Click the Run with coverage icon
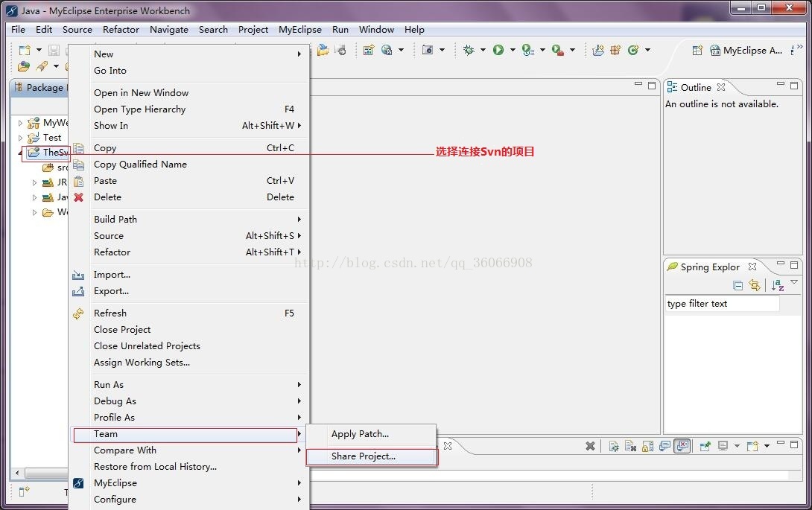Screen dimensions: 812x510 pyautogui.click(x=527, y=50)
